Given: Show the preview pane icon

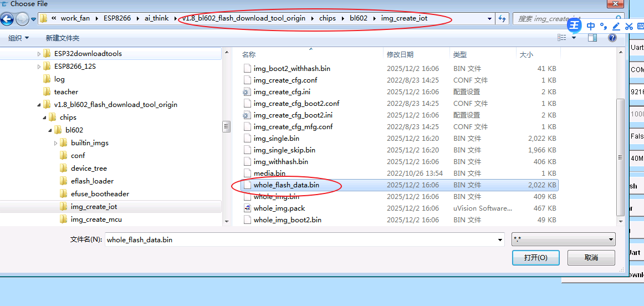Looking at the screenshot, I should click(592, 38).
